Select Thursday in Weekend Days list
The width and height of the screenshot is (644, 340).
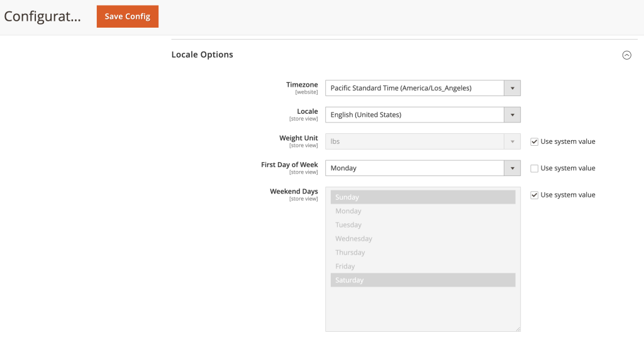point(423,253)
